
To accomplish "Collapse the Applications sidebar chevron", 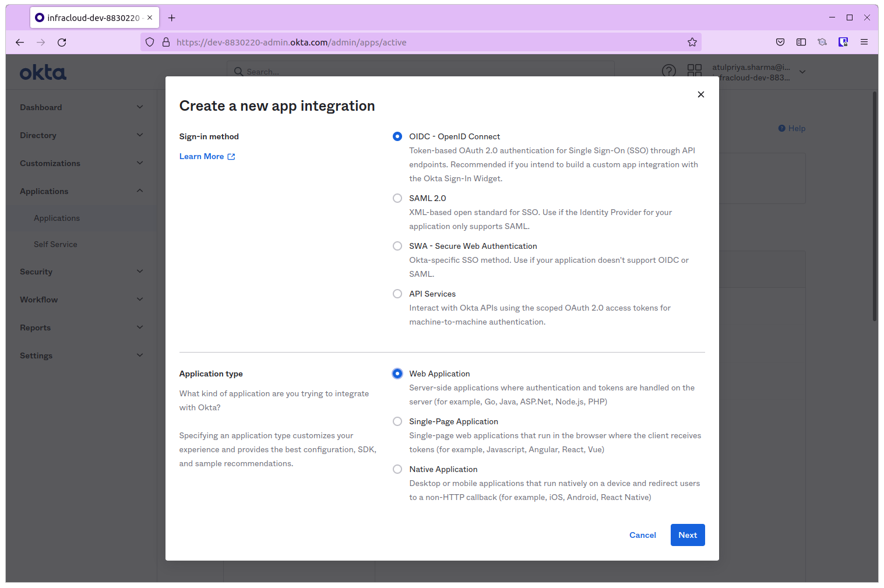I will 140,191.
